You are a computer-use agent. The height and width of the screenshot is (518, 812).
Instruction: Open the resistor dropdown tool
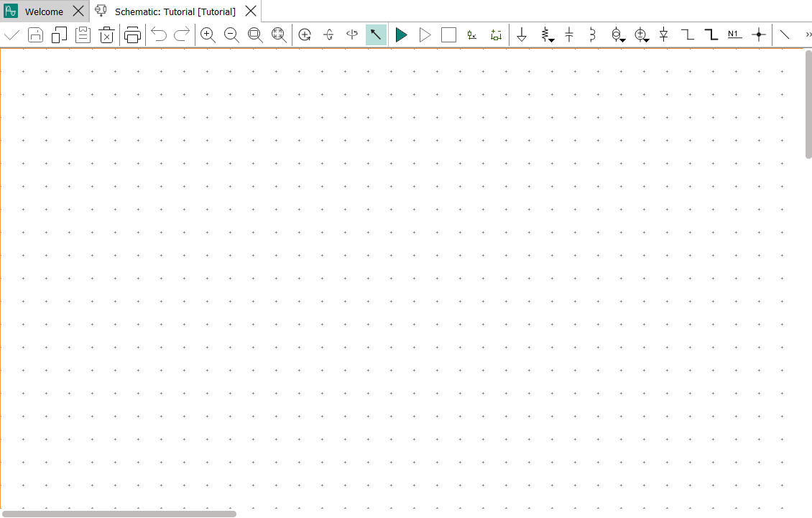[x=547, y=35]
